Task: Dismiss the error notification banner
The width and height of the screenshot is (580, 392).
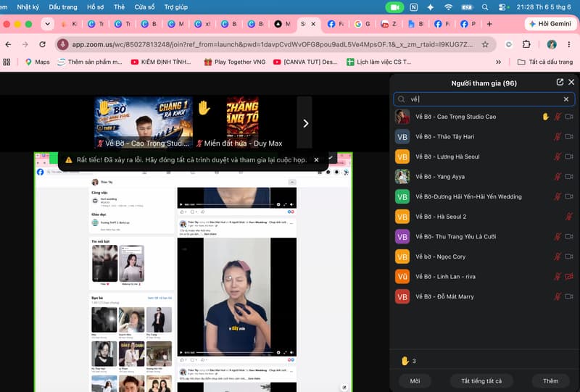Action: pyautogui.click(x=316, y=159)
